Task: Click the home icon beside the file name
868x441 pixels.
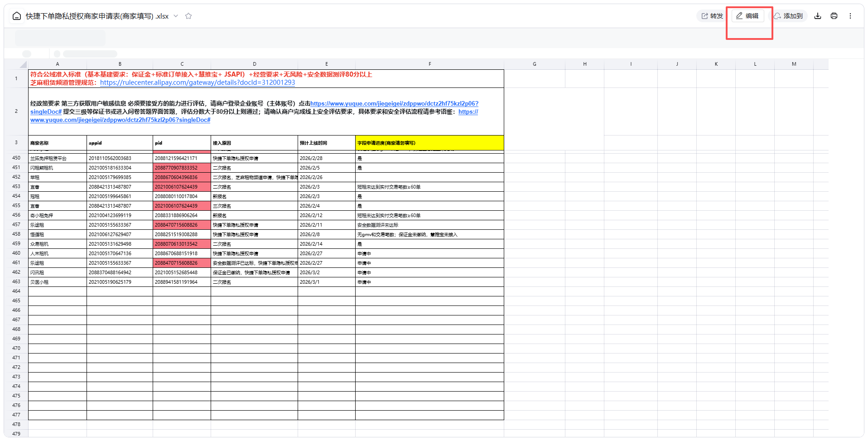Action: click(x=17, y=16)
